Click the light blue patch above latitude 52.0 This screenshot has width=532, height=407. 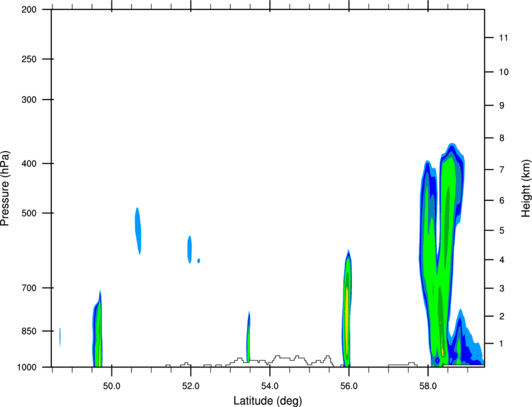tap(190, 249)
